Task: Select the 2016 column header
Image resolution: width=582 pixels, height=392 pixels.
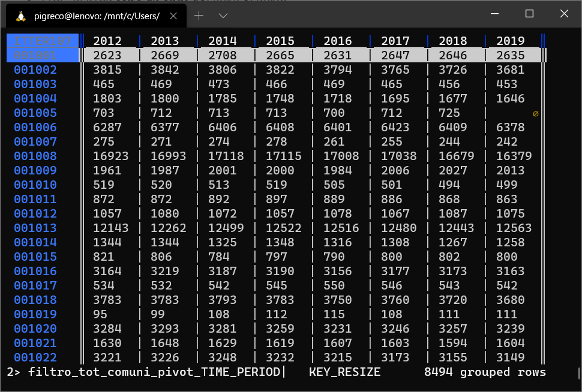Action: (338, 41)
